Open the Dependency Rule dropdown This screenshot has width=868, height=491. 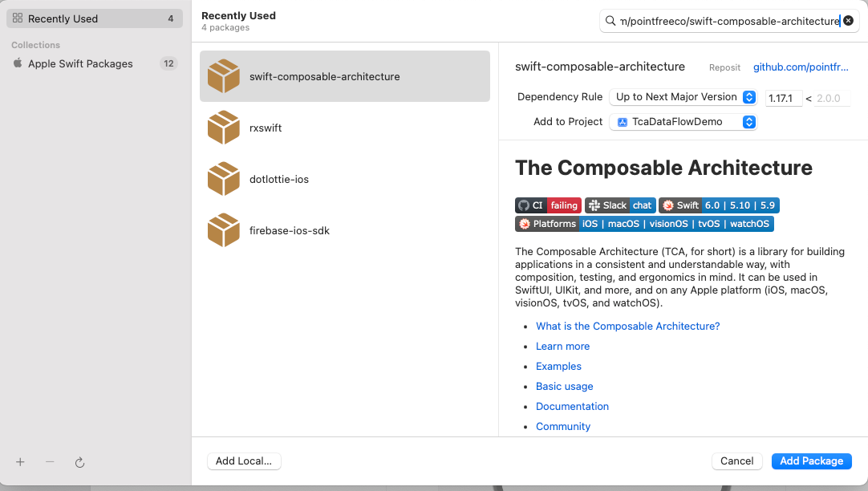683,97
